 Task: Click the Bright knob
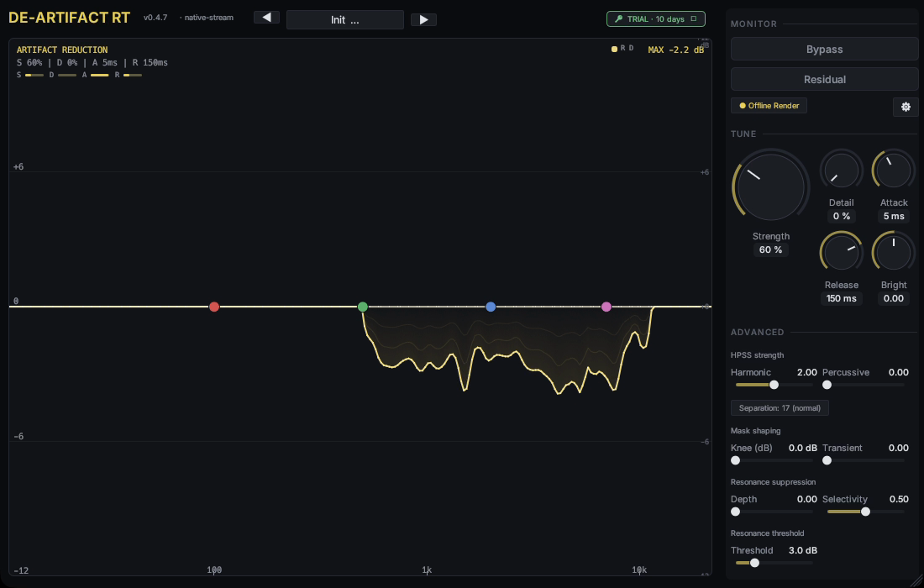(x=894, y=253)
